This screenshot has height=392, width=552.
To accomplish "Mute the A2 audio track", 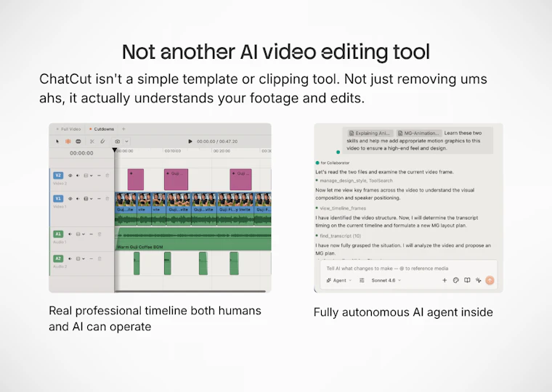I will coord(70,258).
